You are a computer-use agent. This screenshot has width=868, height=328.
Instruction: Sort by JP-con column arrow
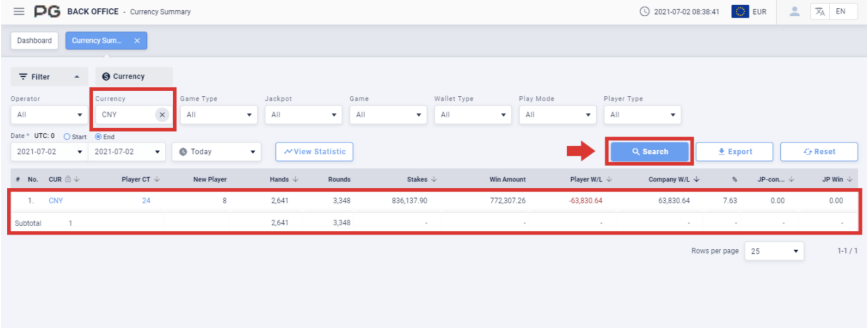pos(791,180)
